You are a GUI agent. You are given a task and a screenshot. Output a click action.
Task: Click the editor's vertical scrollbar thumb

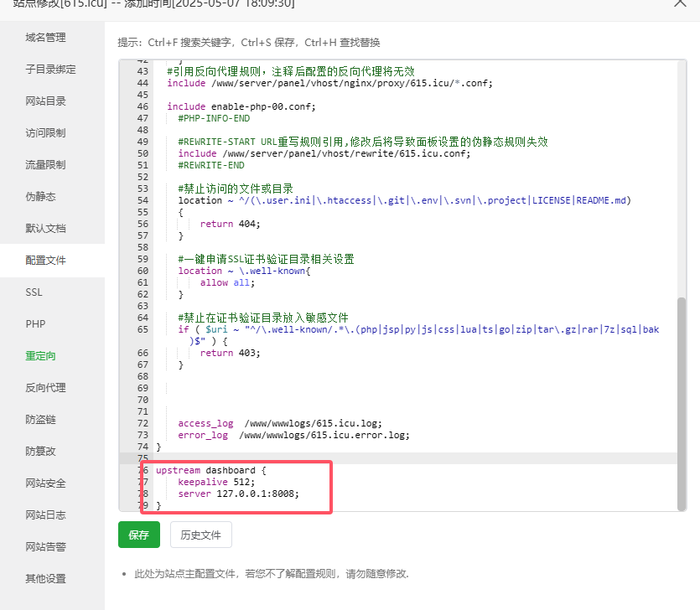tap(682, 402)
